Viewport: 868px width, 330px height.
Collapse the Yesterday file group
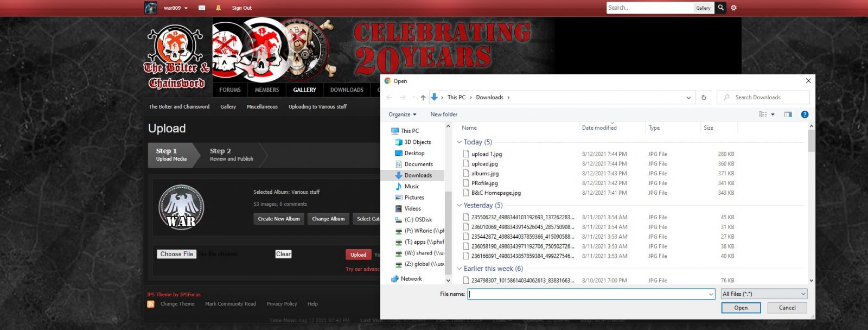click(x=459, y=206)
